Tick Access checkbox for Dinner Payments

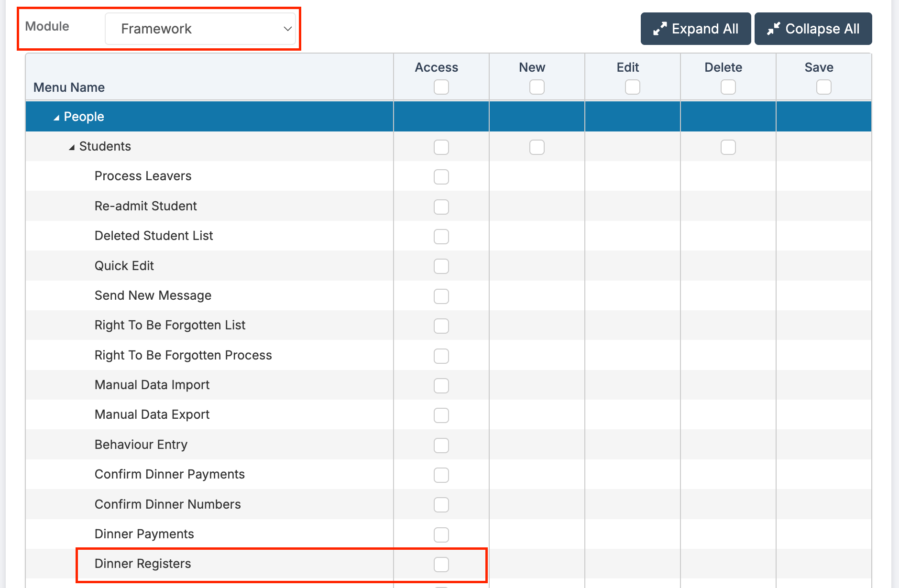click(441, 535)
